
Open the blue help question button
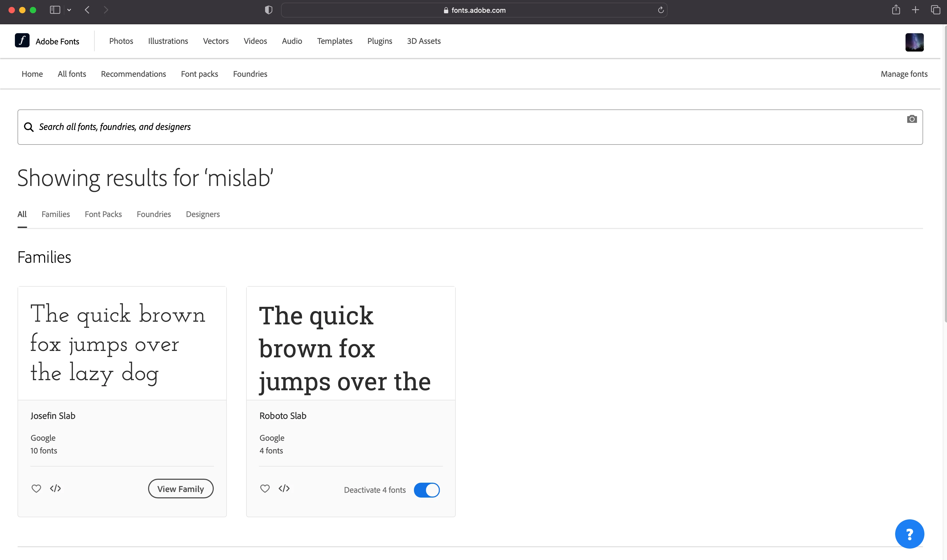909,534
